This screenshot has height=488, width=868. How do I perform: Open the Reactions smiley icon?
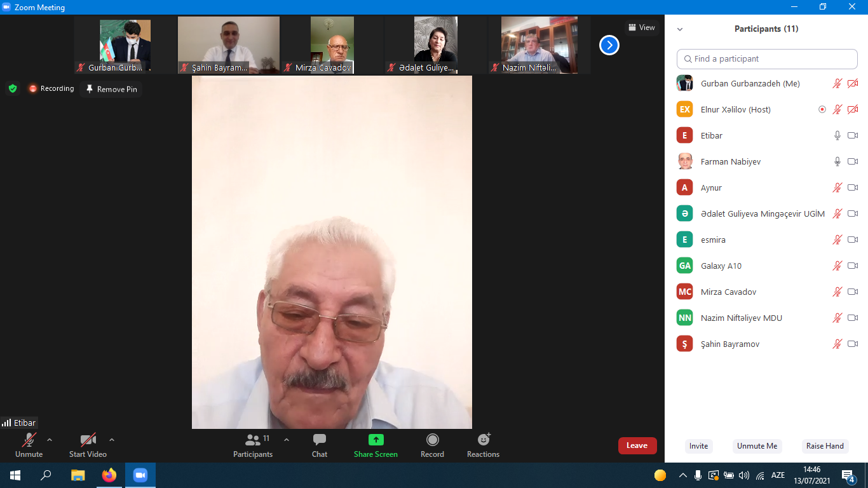pos(484,440)
